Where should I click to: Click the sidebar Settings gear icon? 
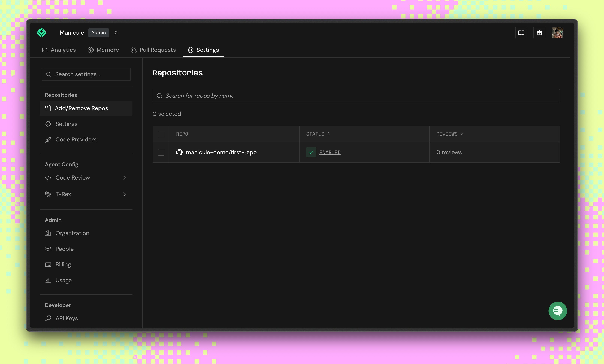click(48, 124)
